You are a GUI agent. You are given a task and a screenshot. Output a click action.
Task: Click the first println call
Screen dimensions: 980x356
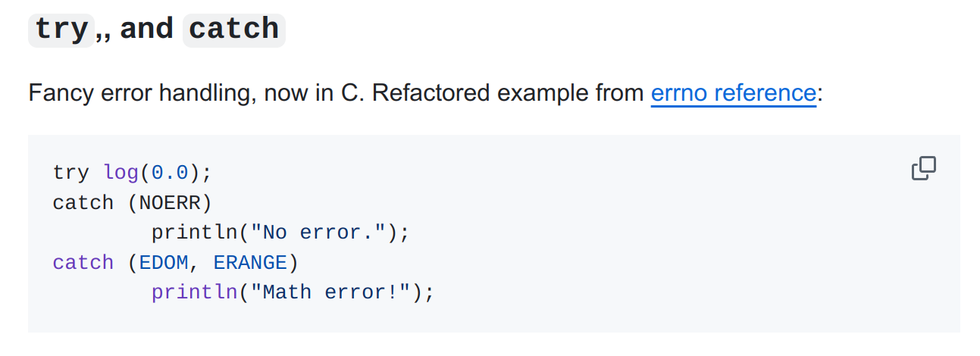click(195, 232)
